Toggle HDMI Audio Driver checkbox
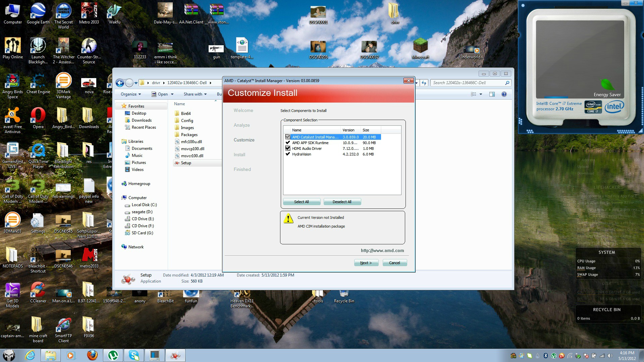This screenshot has width=644, height=362. click(x=287, y=148)
